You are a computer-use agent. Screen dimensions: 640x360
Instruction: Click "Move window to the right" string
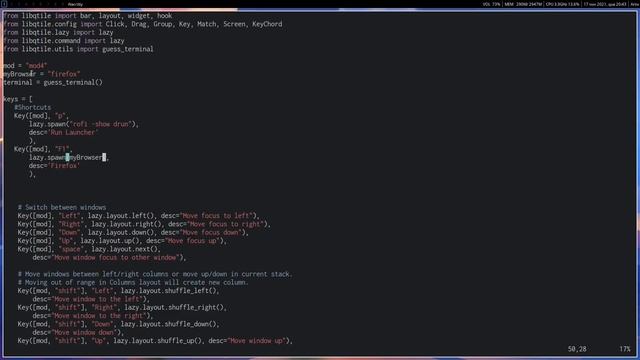[98, 316]
